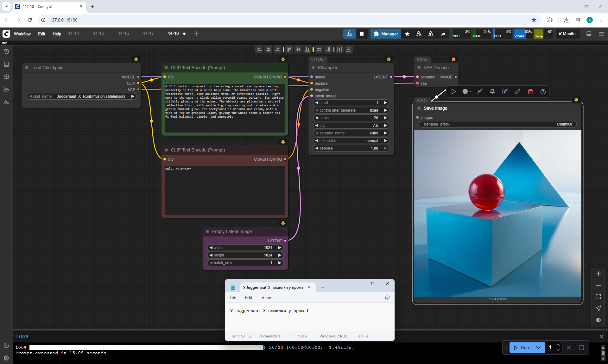Open the help icon in node toolbar
Screen dimensions: 608x364
pyautogui.click(x=543, y=92)
